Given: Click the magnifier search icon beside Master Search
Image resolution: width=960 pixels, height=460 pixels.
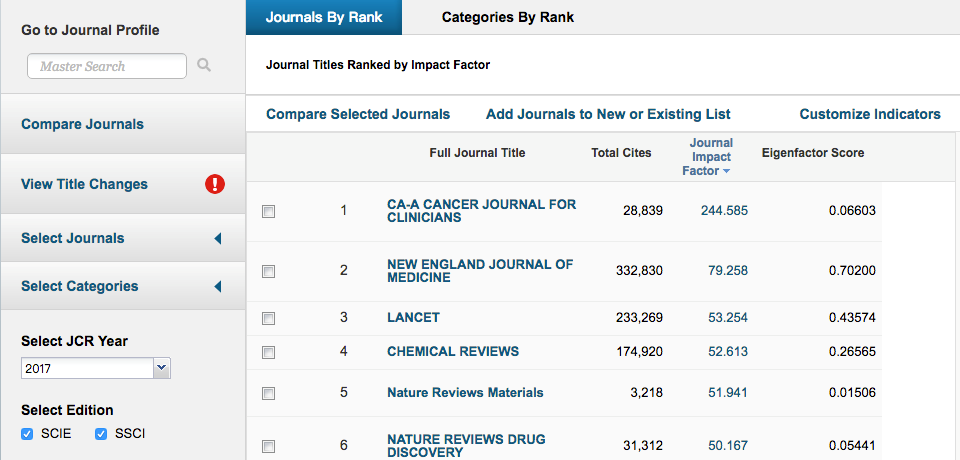Looking at the screenshot, I should [x=204, y=65].
